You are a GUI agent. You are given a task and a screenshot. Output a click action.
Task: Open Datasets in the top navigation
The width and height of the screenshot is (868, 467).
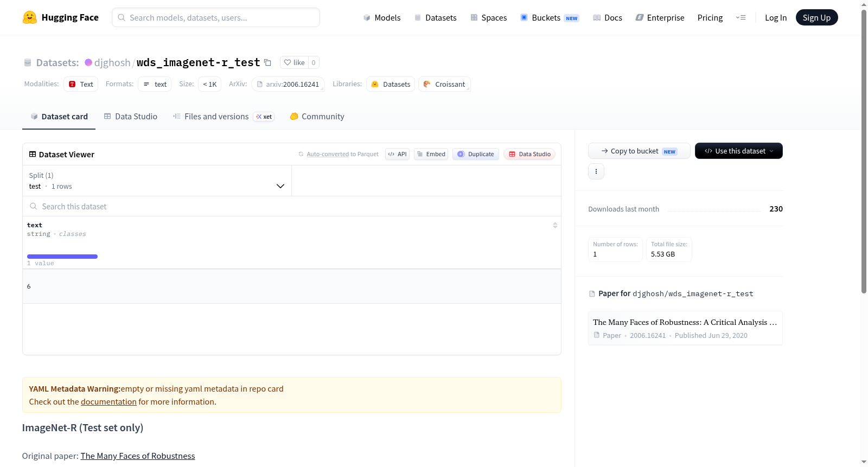click(436, 17)
